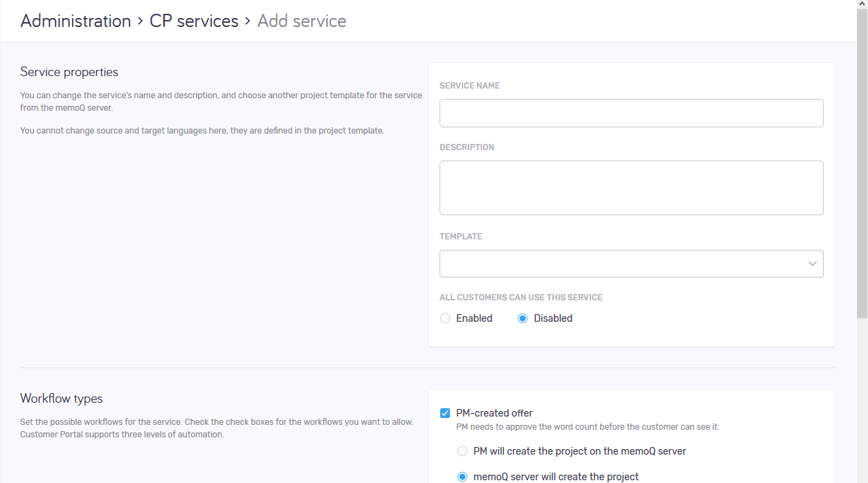
Task: Uncheck the PM-created offer checkbox
Action: (445, 413)
